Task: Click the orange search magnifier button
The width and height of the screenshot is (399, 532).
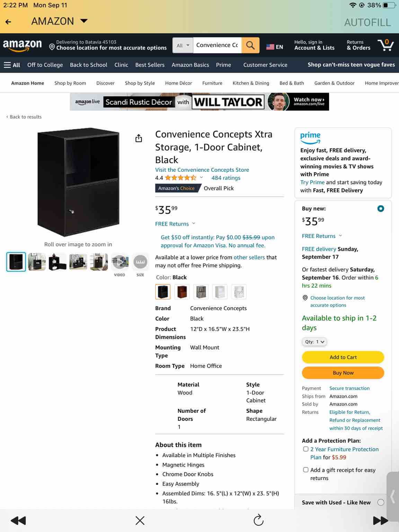Action: coord(250,45)
